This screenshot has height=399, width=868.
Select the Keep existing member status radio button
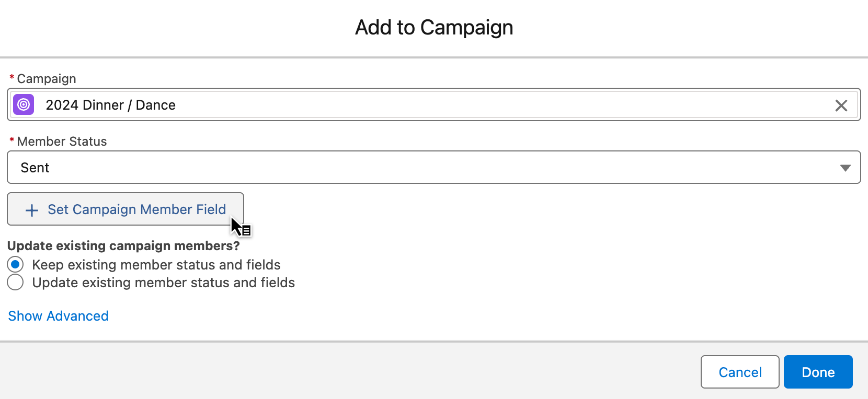[x=16, y=265]
